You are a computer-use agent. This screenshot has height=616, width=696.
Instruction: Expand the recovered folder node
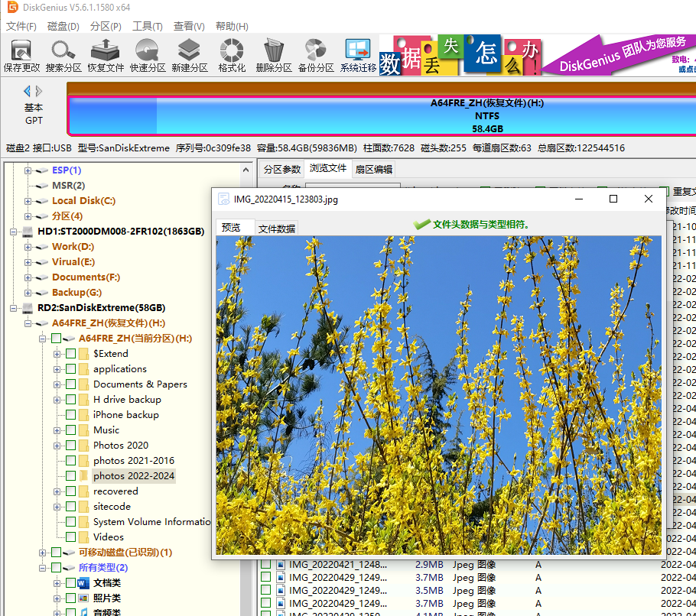click(x=57, y=491)
